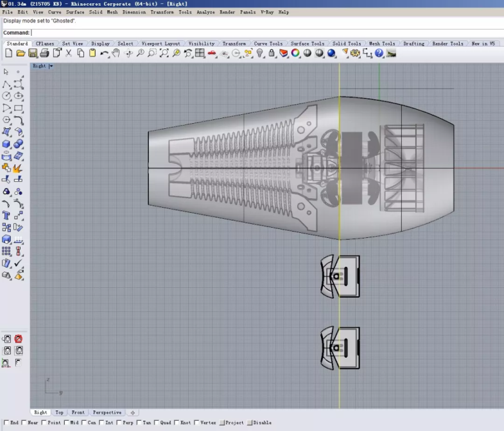Check the Perp osnap option

click(x=119, y=423)
